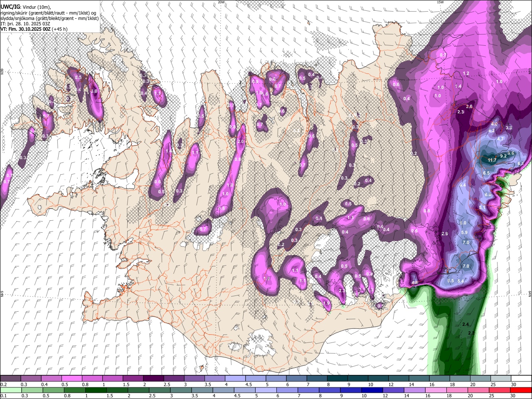Click the 'UWC/IG: Vindur (10m)' title text
The image size is (532, 399).
26,7
